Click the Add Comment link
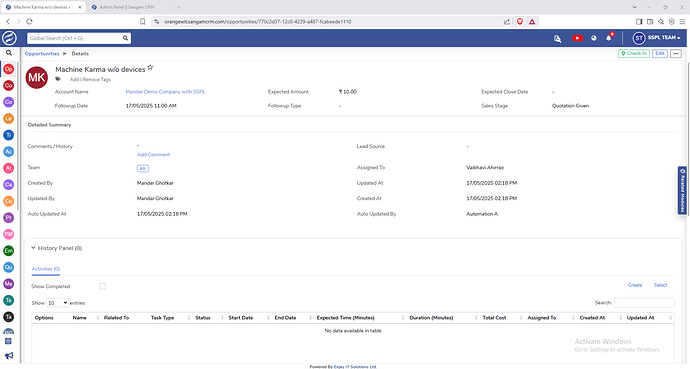690x369 pixels. point(153,155)
